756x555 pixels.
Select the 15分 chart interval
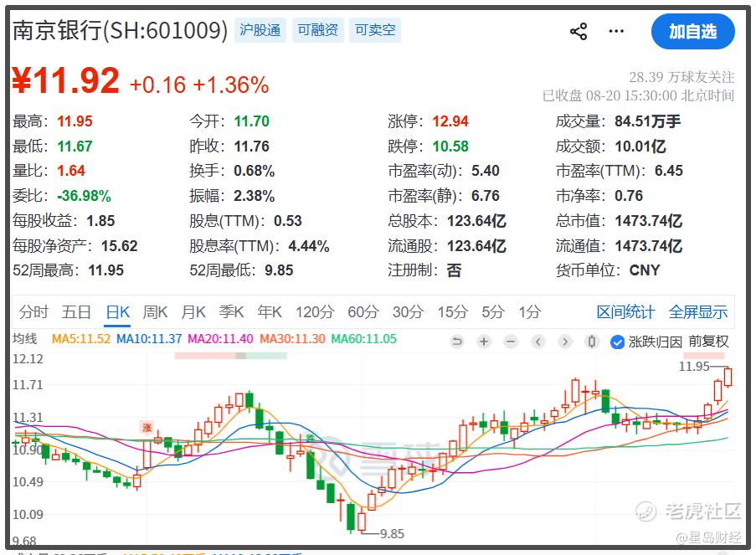[453, 312]
